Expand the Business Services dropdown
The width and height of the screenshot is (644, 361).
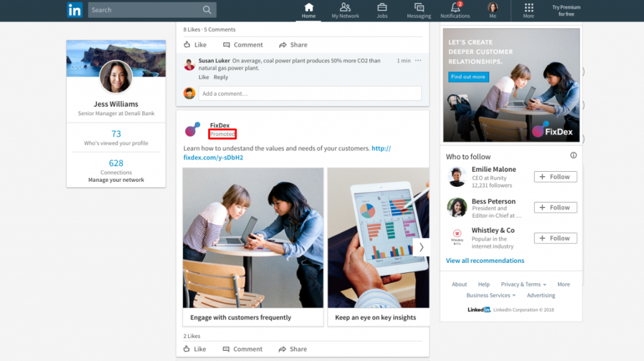click(x=491, y=296)
